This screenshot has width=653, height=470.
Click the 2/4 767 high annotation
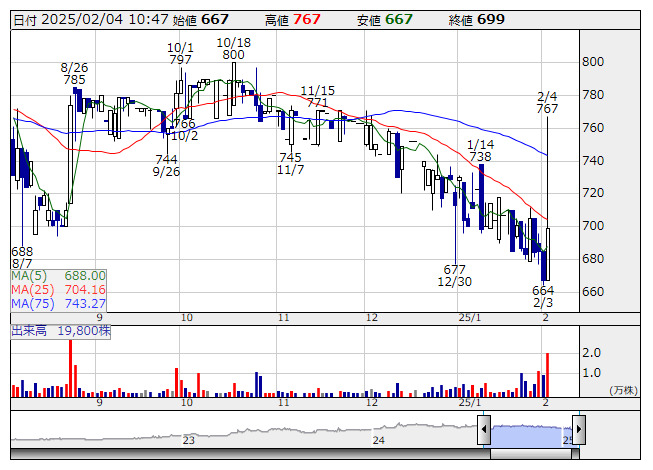[x=547, y=102]
